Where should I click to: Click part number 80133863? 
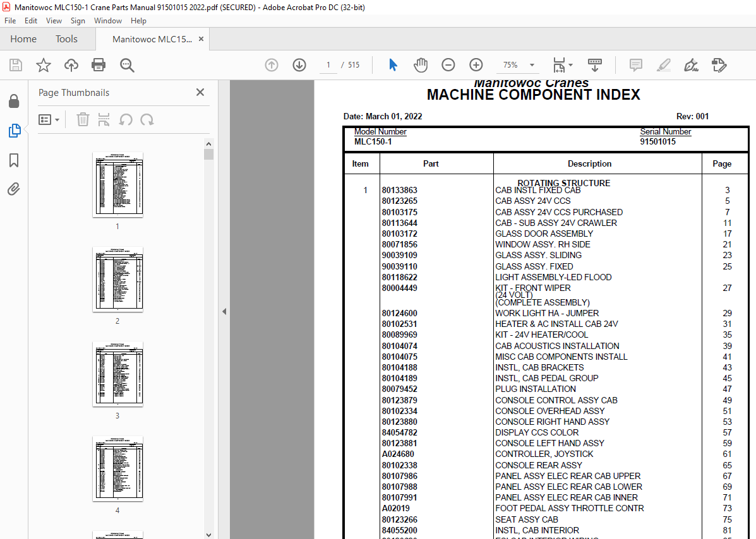point(400,190)
